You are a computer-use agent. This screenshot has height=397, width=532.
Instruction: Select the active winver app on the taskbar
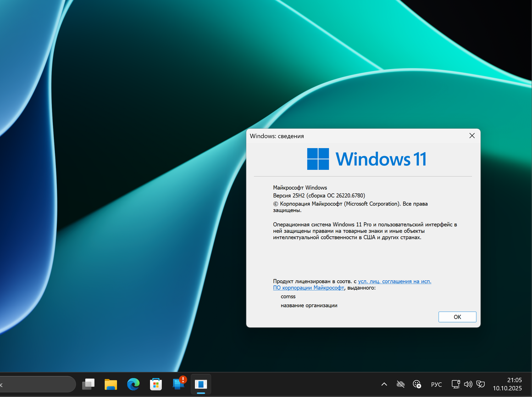point(201,384)
